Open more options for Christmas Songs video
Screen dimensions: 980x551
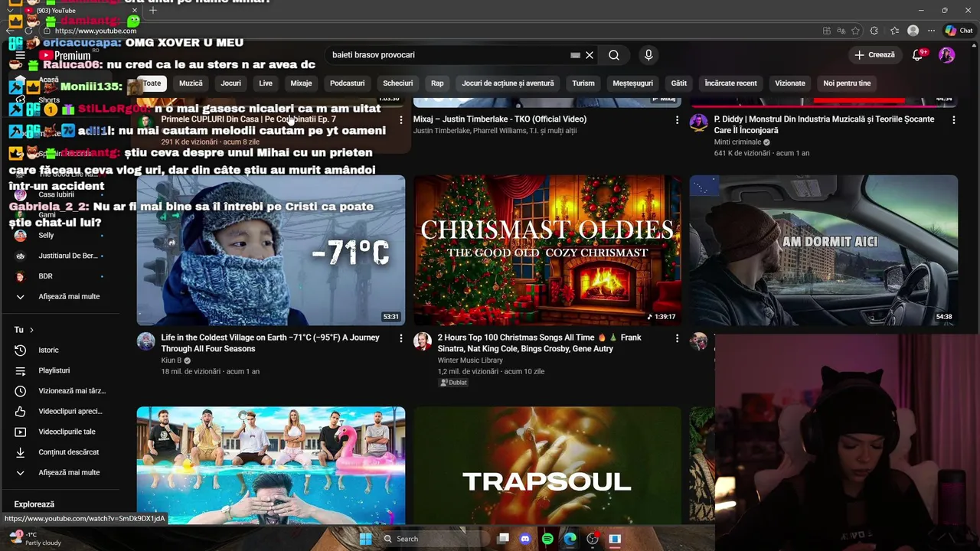point(677,338)
